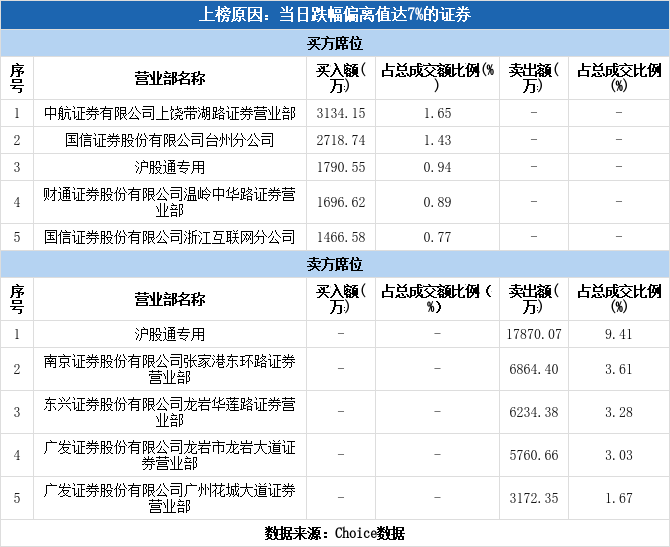
Task: Click the sell ratio 3.03
Action: [x=618, y=456]
